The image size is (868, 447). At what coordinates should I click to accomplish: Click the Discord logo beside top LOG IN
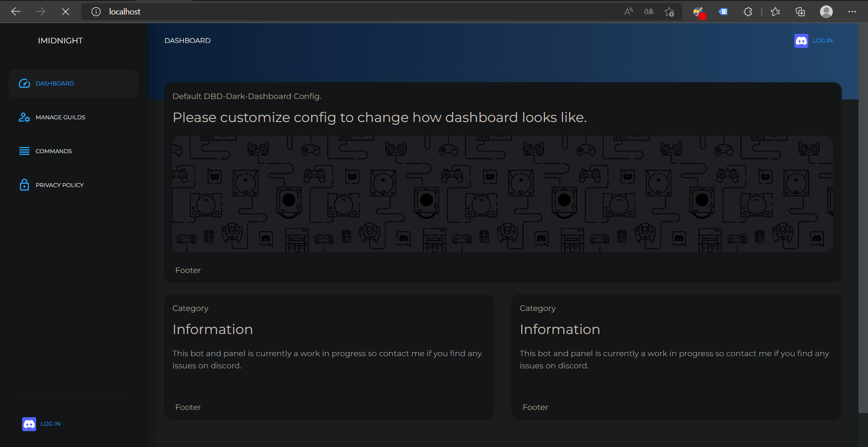[801, 41]
